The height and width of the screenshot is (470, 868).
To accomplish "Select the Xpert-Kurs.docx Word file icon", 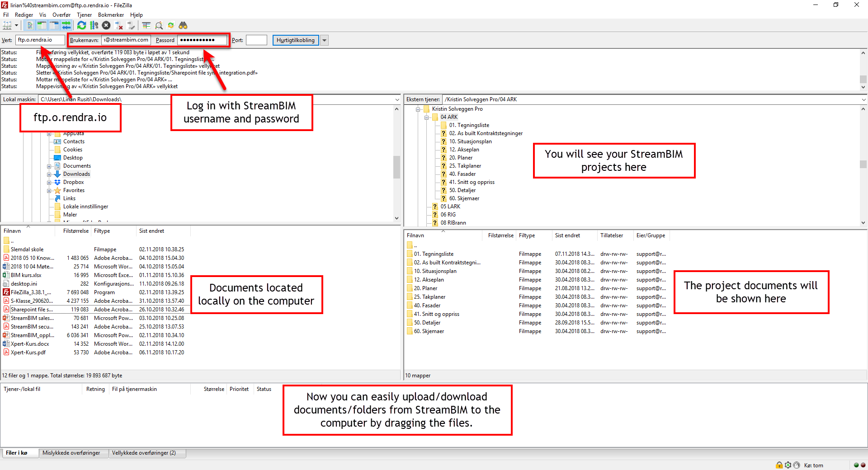I will 6,344.
